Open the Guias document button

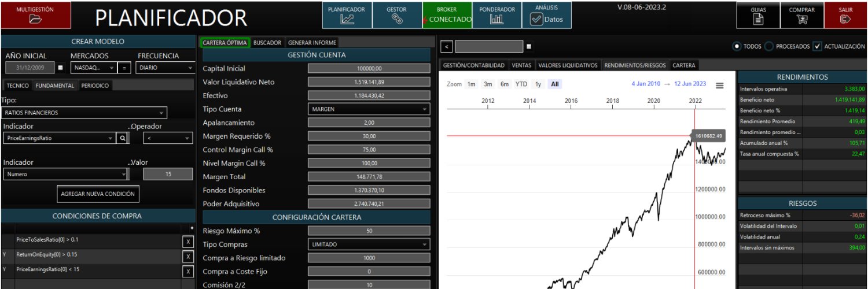tap(758, 15)
